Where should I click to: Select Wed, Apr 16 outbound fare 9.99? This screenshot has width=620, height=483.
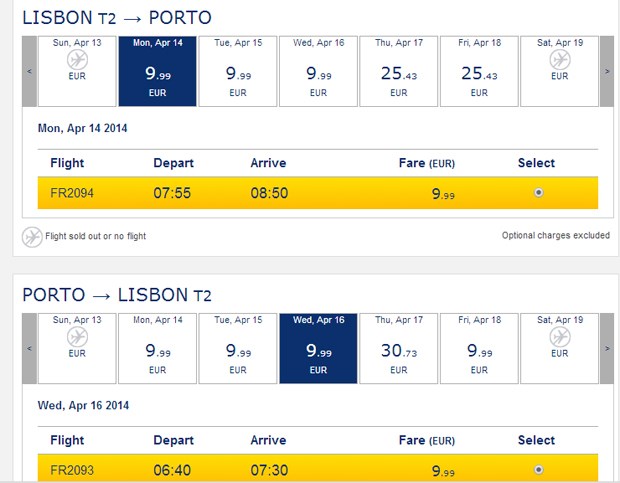[x=317, y=71]
